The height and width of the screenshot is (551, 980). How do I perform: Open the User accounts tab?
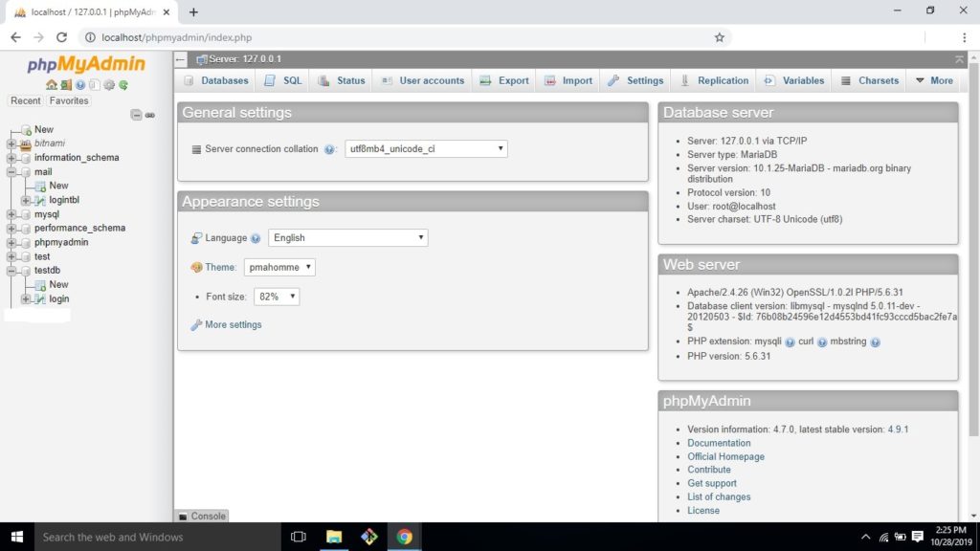pos(422,80)
